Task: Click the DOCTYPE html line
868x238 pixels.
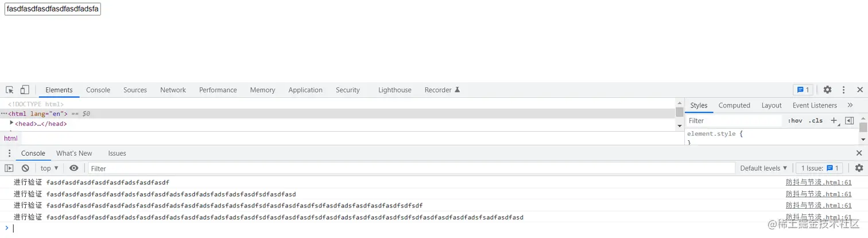Action: pyautogui.click(x=36, y=104)
